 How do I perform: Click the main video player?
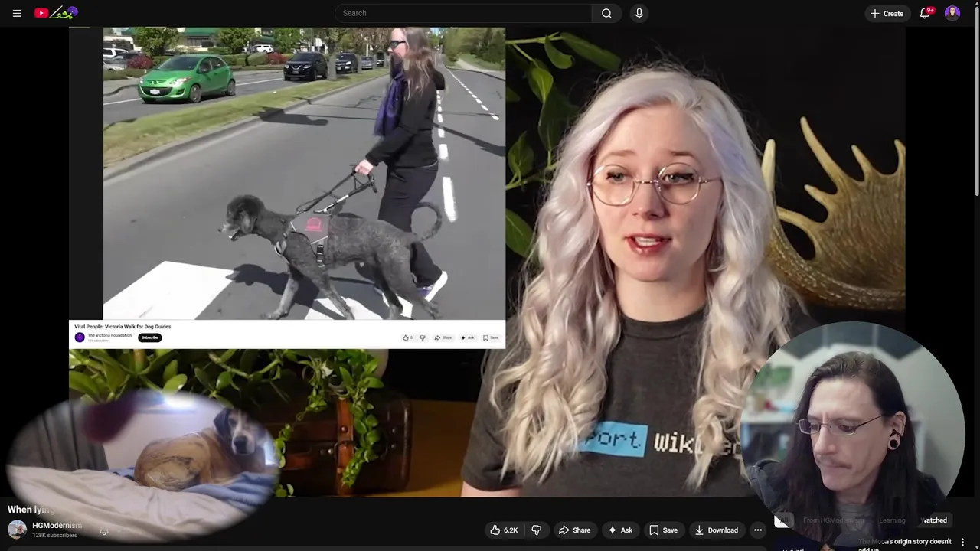coord(487,262)
